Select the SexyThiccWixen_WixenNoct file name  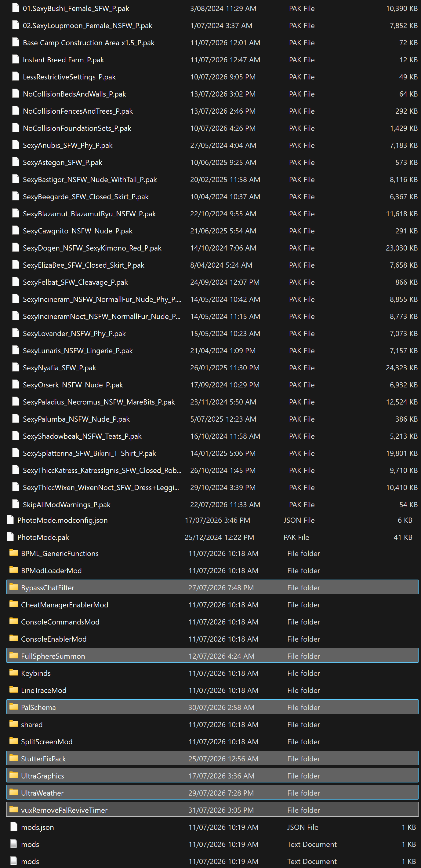pos(101,487)
